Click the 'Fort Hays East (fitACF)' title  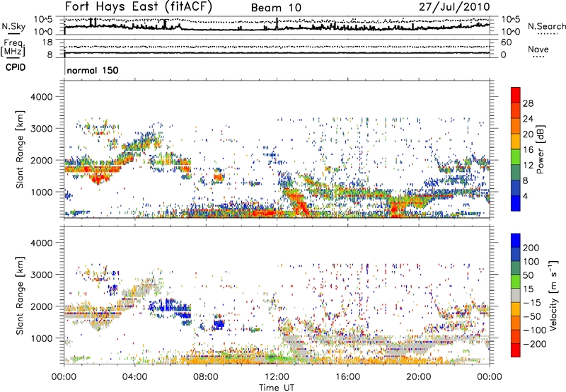pyautogui.click(x=138, y=6)
